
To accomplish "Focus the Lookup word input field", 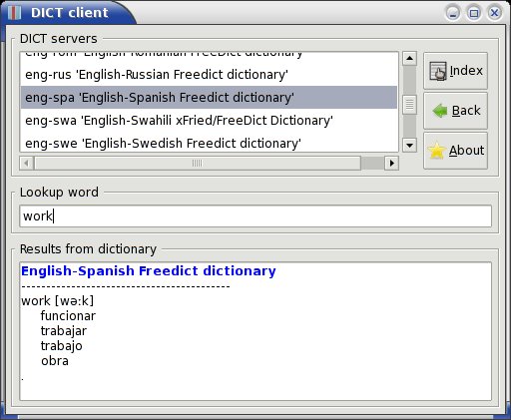I will coord(255,216).
